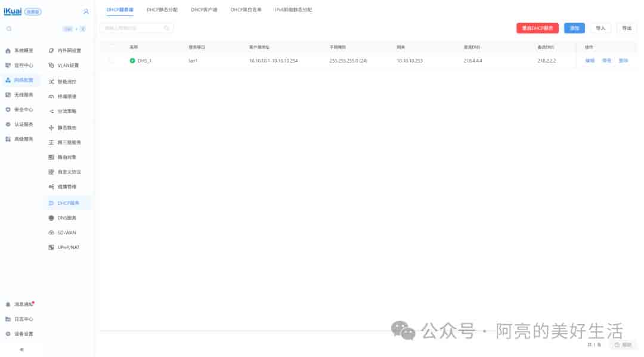Tick the checkbox for row DHS_1
Image resolution: width=644 pixels, height=357 pixels.
coord(111,61)
